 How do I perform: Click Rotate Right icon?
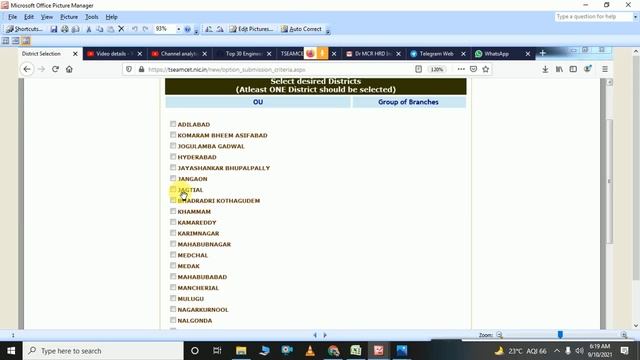click(220, 29)
